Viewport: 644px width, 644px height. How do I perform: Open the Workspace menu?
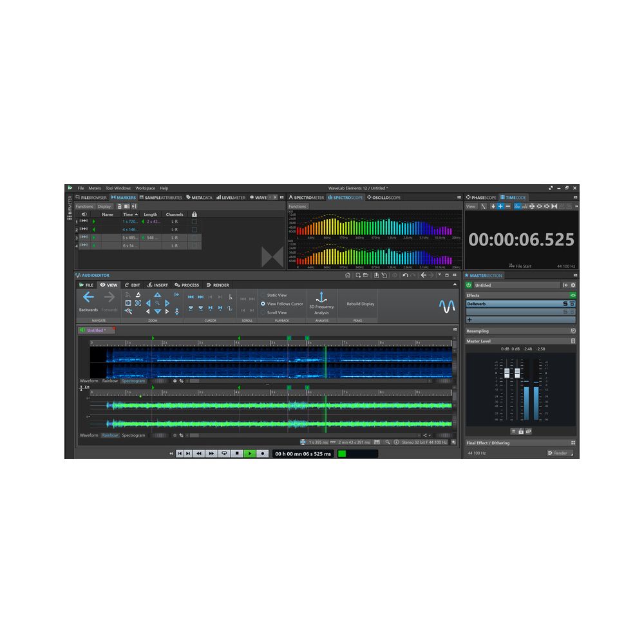(x=144, y=188)
